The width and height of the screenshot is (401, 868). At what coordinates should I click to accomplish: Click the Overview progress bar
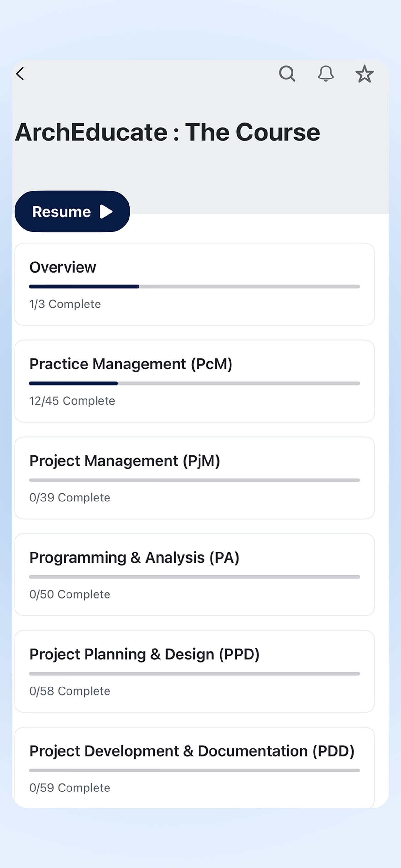[194, 287]
